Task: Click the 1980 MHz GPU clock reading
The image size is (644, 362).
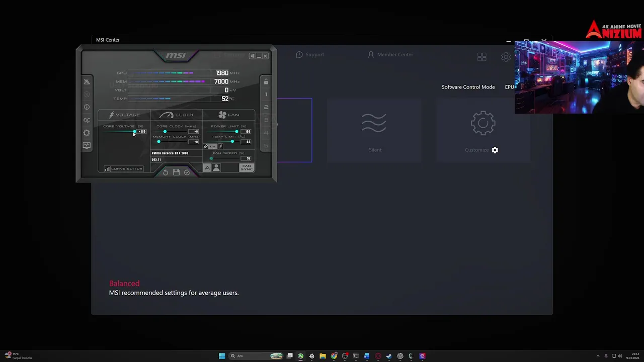Action: [x=222, y=73]
